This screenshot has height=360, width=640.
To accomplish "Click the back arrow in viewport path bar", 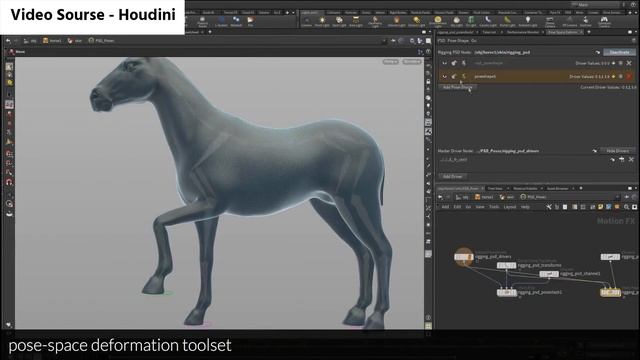I will tap(8, 41).
